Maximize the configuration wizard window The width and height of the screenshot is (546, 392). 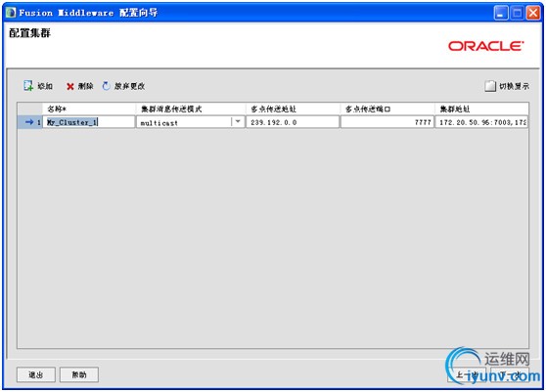(517, 14)
